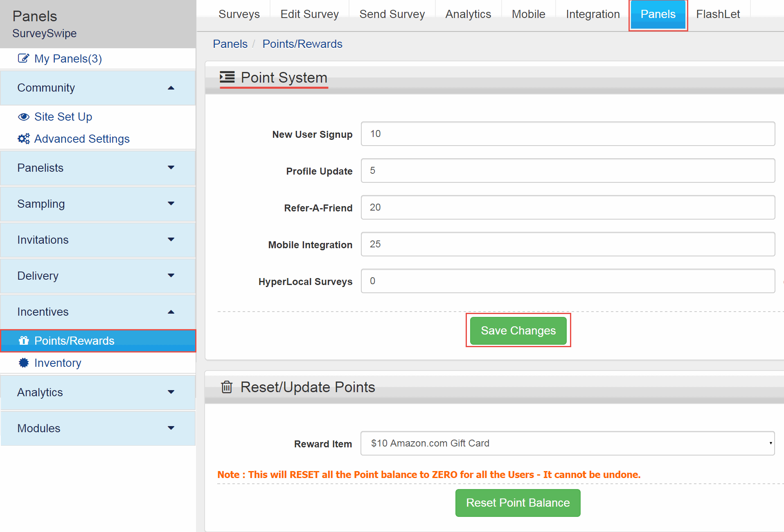Image resolution: width=784 pixels, height=532 pixels.
Task: Click the Points/Rewards gift icon
Action: [24, 341]
